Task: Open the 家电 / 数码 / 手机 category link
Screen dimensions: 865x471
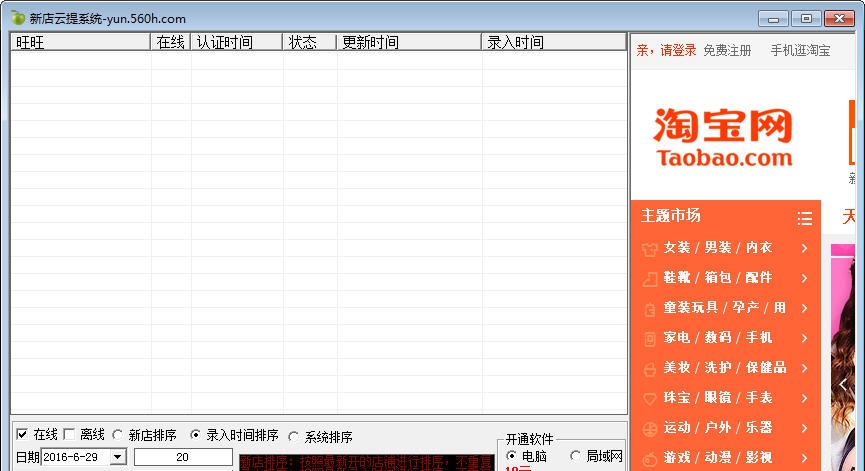Action: (x=718, y=338)
